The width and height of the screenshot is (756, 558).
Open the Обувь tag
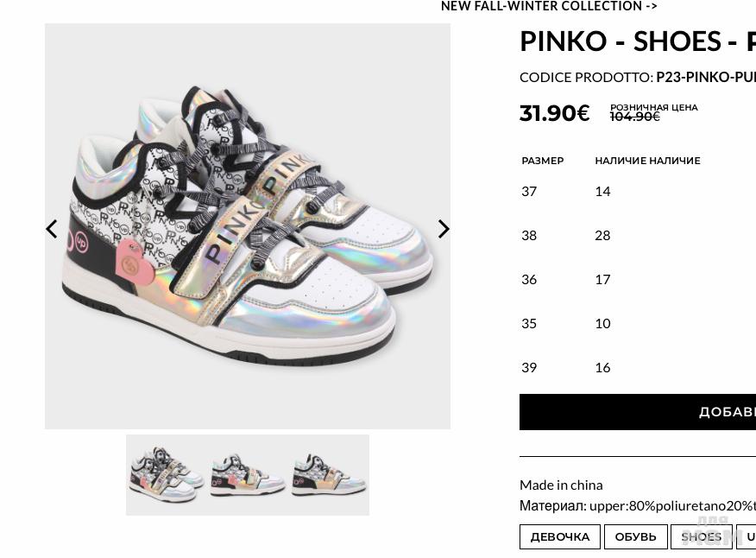(x=635, y=536)
